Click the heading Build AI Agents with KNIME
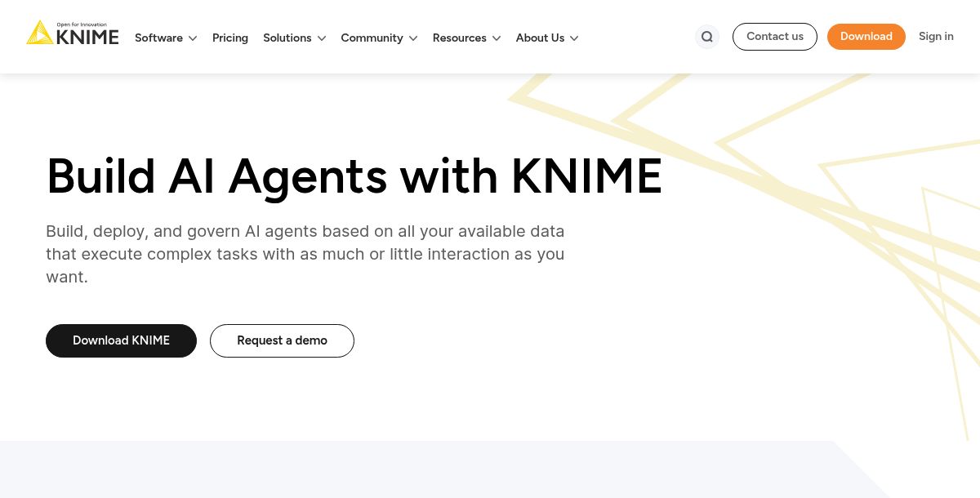Viewport: 980px width, 498px height. (x=354, y=176)
